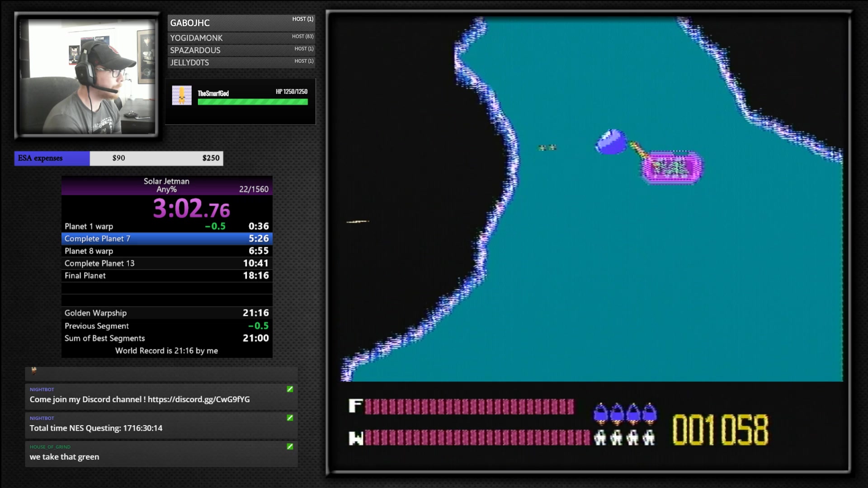Viewport: 868px width, 488px height.
Task: Click the last astronaut lives icon
Action: click(649, 438)
